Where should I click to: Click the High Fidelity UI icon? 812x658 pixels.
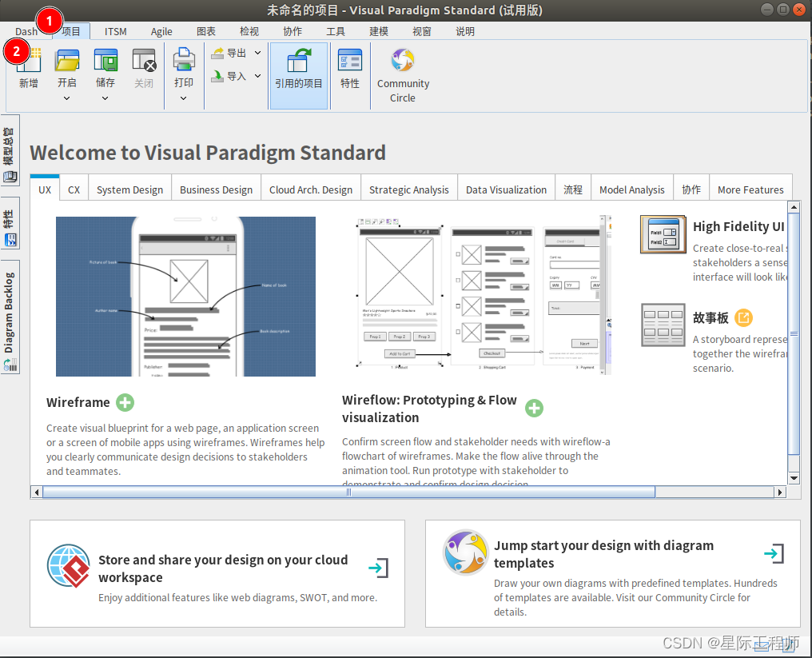(663, 234)
